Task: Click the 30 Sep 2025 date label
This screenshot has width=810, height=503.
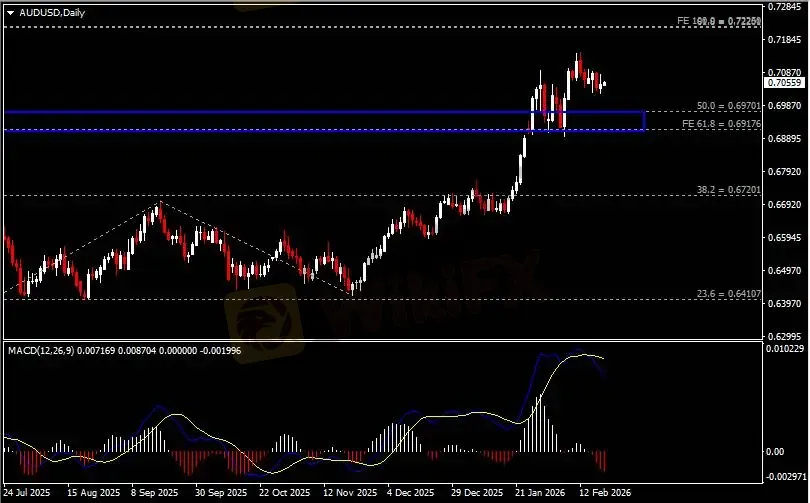Action: pyautogui.click(x=221, y=493)
